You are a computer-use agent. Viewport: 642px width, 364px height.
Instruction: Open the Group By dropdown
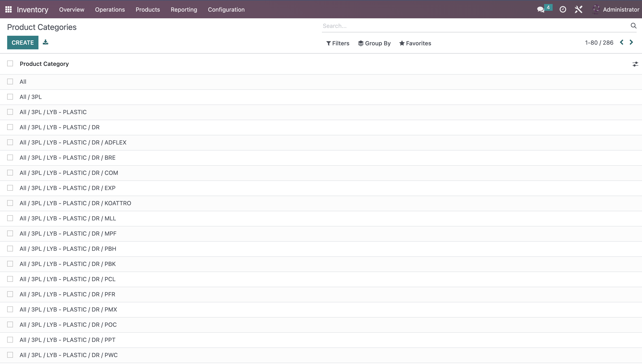374,43
